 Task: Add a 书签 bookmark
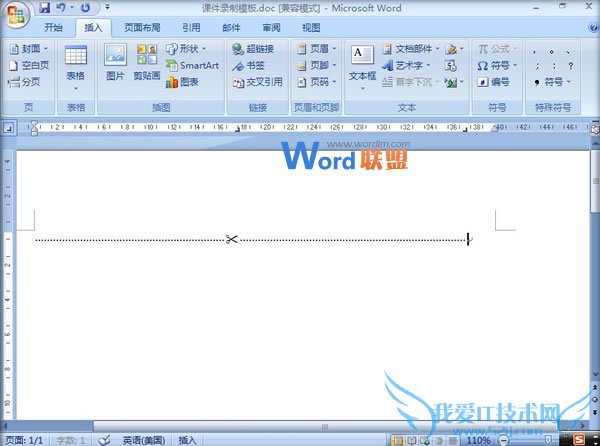[248, 65]
